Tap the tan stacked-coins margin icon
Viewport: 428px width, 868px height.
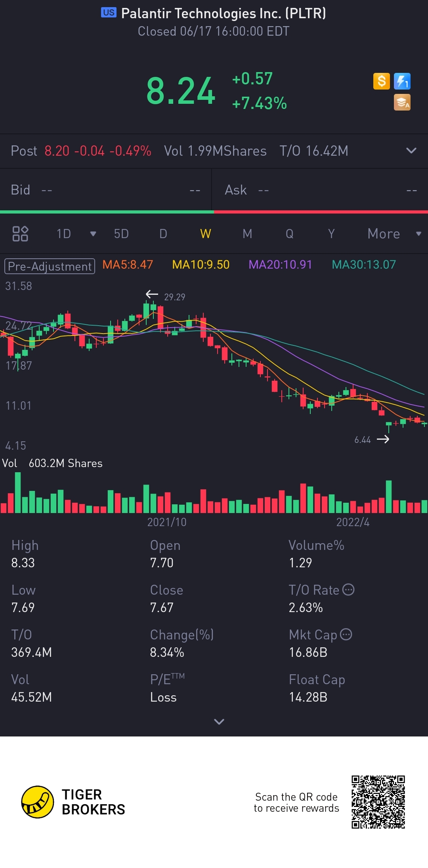click(402, 102)
